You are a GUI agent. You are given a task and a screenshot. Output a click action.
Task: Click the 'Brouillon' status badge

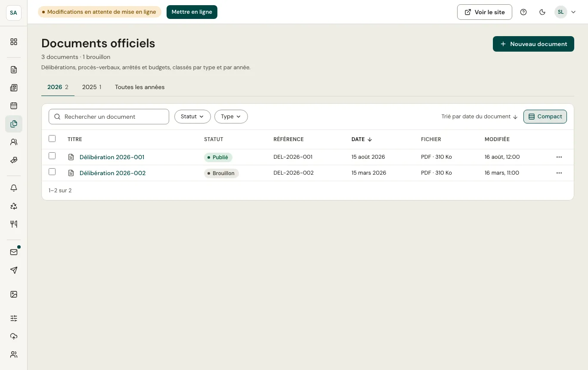click(221, 173)
